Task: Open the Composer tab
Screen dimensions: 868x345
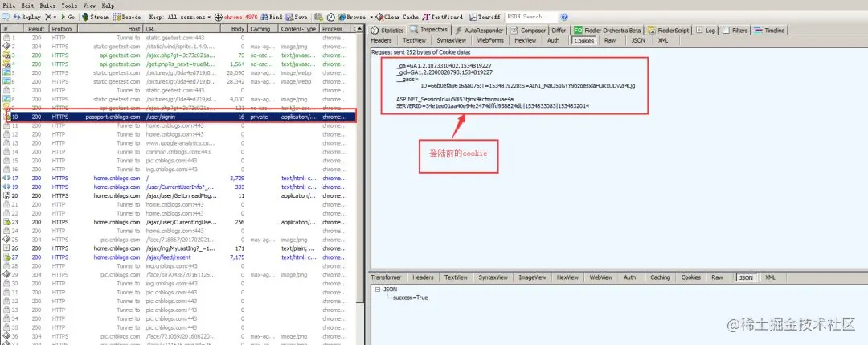Action: [x=528, y=31]
